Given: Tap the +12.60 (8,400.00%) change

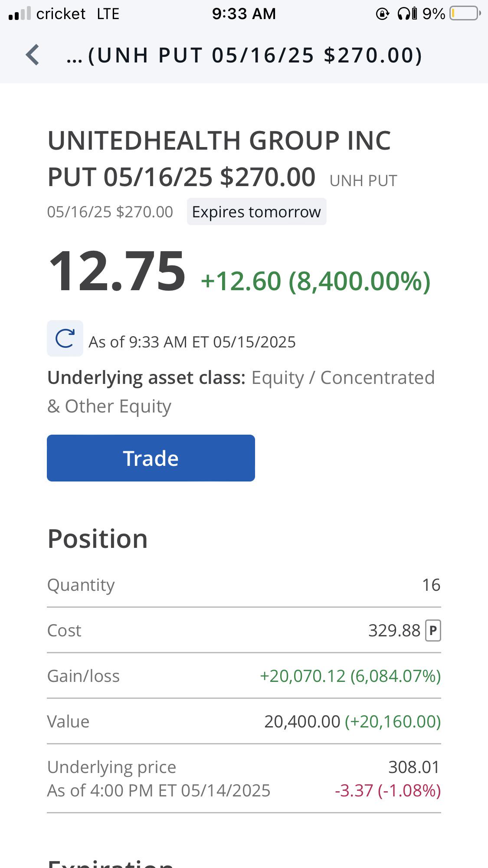Looking at the screenshot, I should (x=315, y=281).
